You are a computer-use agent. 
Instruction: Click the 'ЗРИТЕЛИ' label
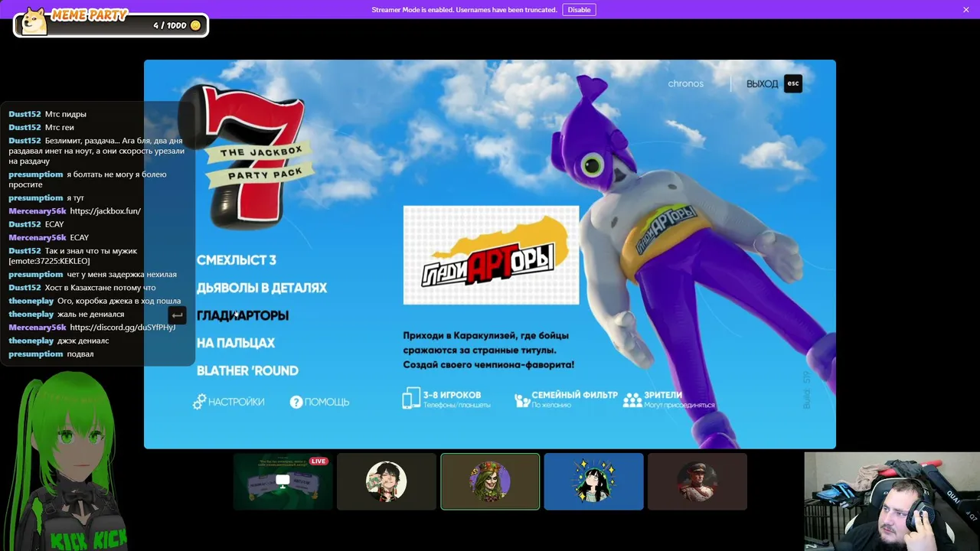[663, 395]
